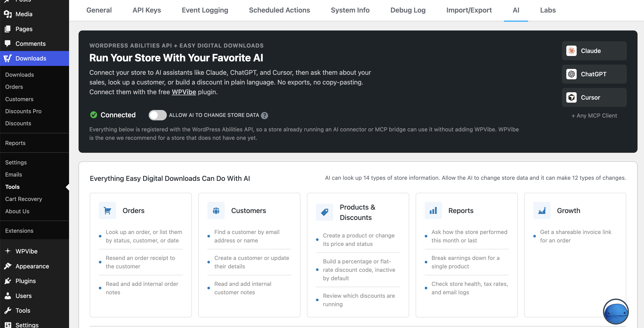Select the AI tab
644x328 pixels.
click(x=516, y=10)
